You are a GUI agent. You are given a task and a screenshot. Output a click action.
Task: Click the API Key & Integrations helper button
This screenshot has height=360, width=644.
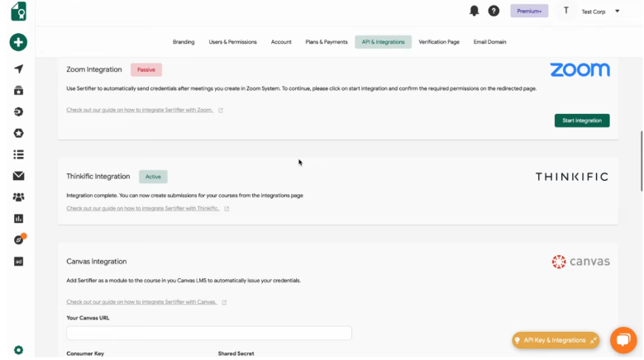pyautogui.click(x=556, y=340)
